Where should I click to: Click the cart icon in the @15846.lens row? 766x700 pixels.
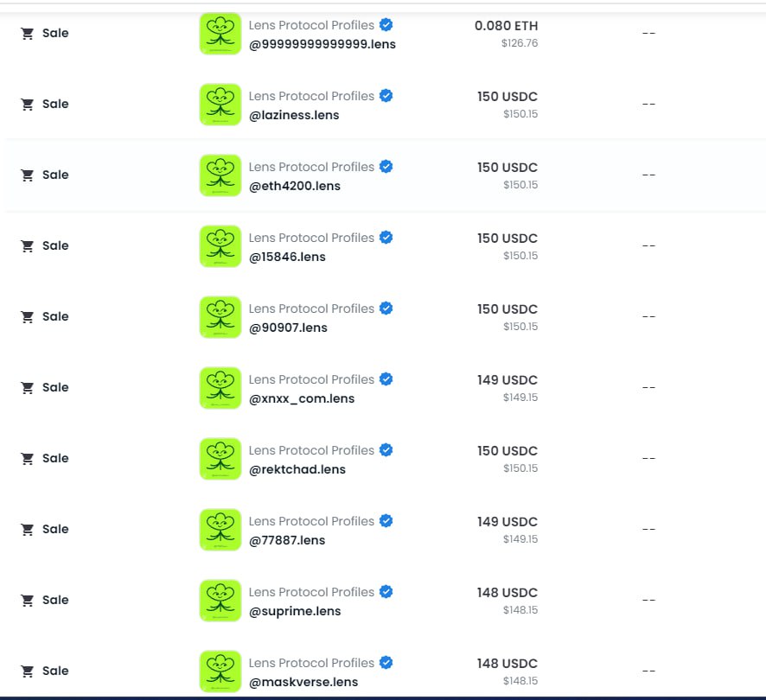28,245
